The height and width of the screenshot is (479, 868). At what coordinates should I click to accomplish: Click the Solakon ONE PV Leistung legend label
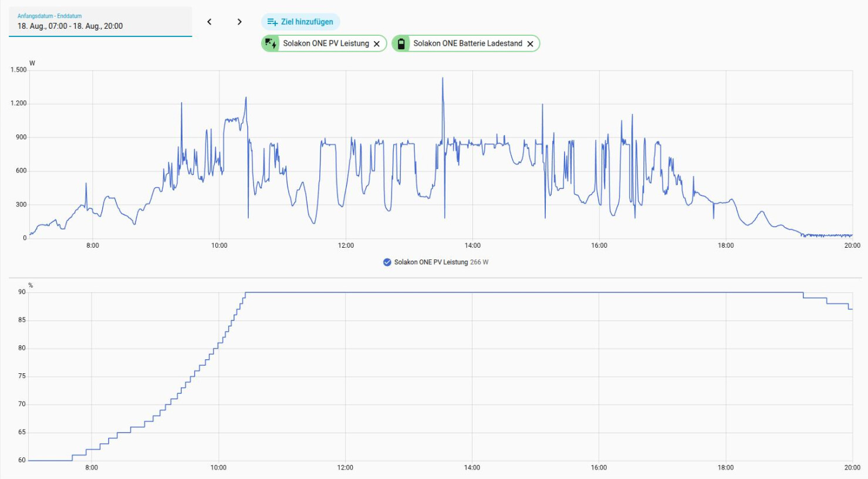tap(431, 262)
